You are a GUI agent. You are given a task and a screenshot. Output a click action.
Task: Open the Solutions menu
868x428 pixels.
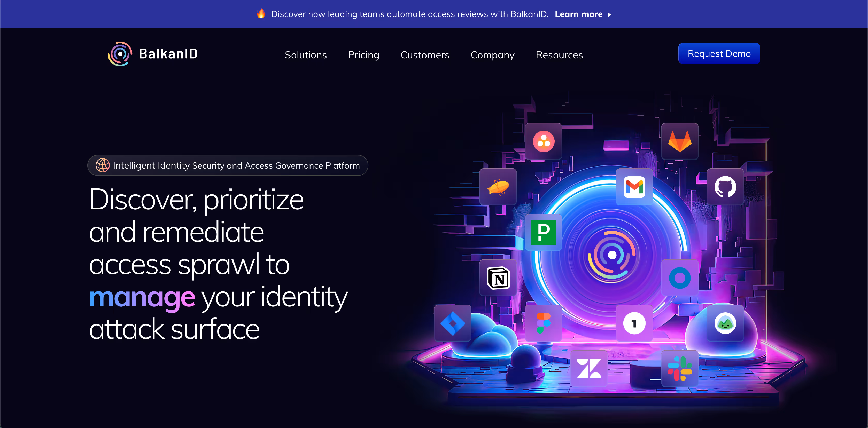pyautogui.click(x=306, y=55)
